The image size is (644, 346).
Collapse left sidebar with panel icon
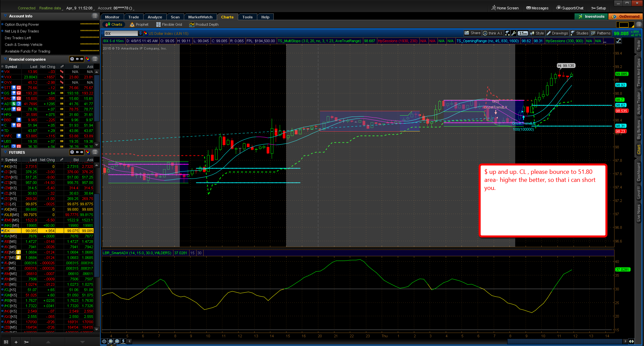point(6,342)
